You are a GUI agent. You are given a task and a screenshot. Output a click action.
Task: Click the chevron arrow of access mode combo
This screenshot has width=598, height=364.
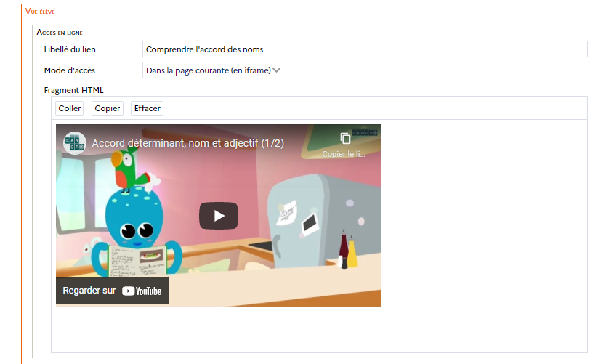click(276, 70)
